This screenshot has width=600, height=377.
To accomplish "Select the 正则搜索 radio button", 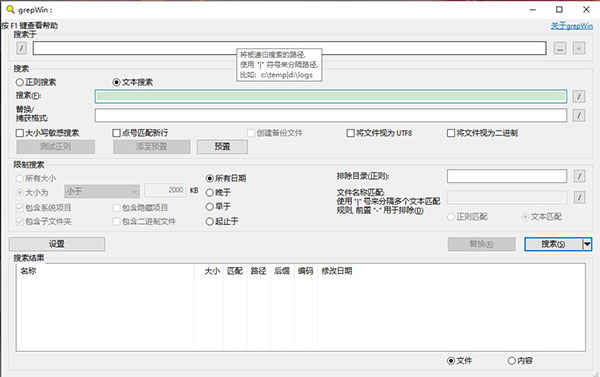I will 20,82.
